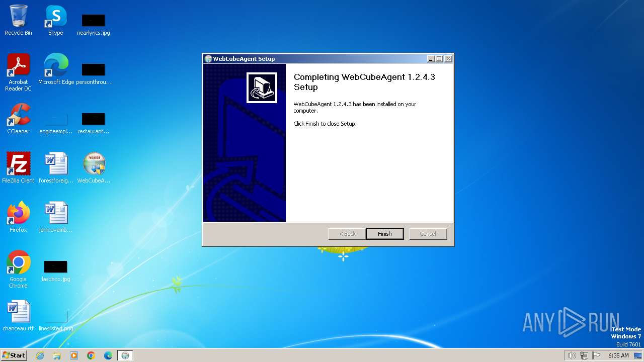Select nearlyrics.jpg on the desktop
644x362 pixels.
coord(94,24)
